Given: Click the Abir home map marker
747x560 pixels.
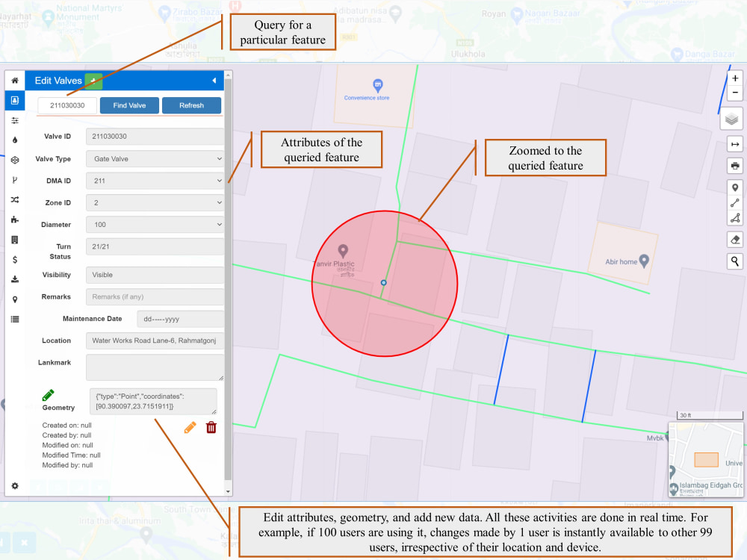Looking at the screenshot, I should coord(644,261).
